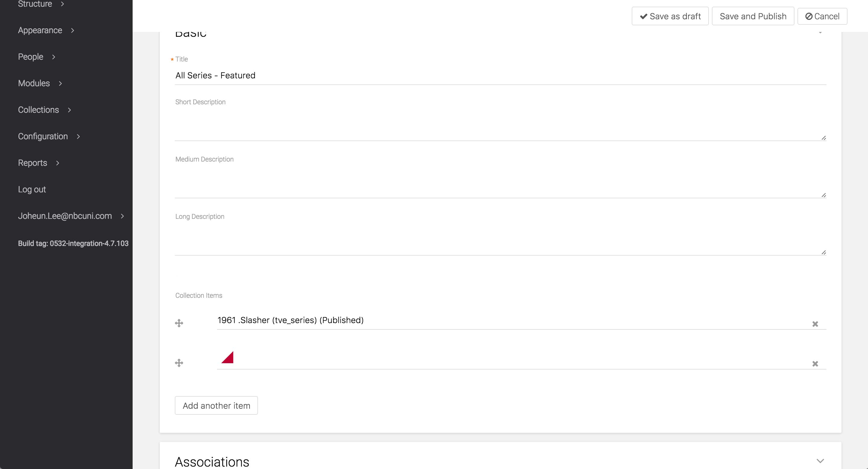Open the Appearance menu
This screenshot has width=868, height=469.
pyautogui.click(x=40, y=30)
